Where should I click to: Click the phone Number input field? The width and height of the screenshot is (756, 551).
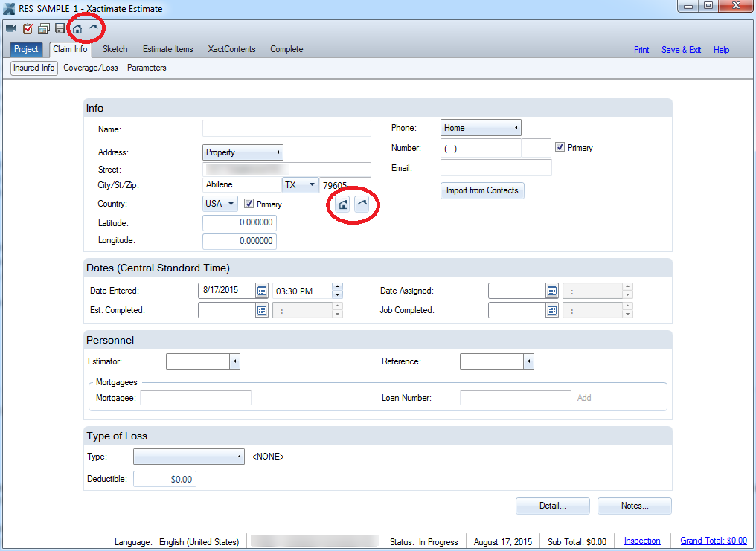coord(481,149)
